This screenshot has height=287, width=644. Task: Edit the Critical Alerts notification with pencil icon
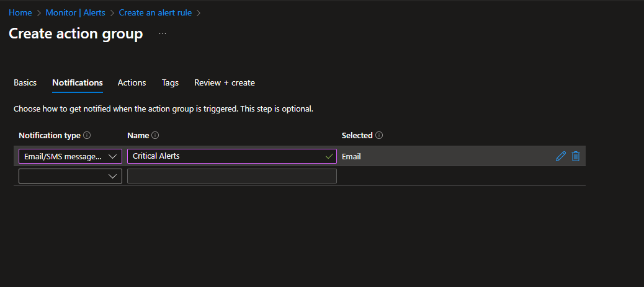(561, 156)
